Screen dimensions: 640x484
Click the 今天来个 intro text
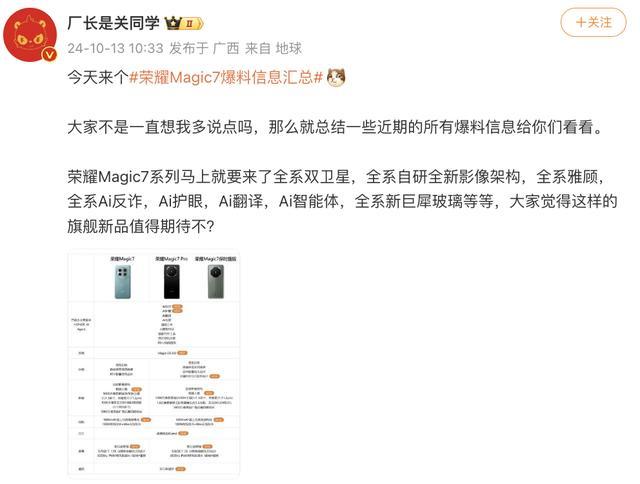click(98, 77)
